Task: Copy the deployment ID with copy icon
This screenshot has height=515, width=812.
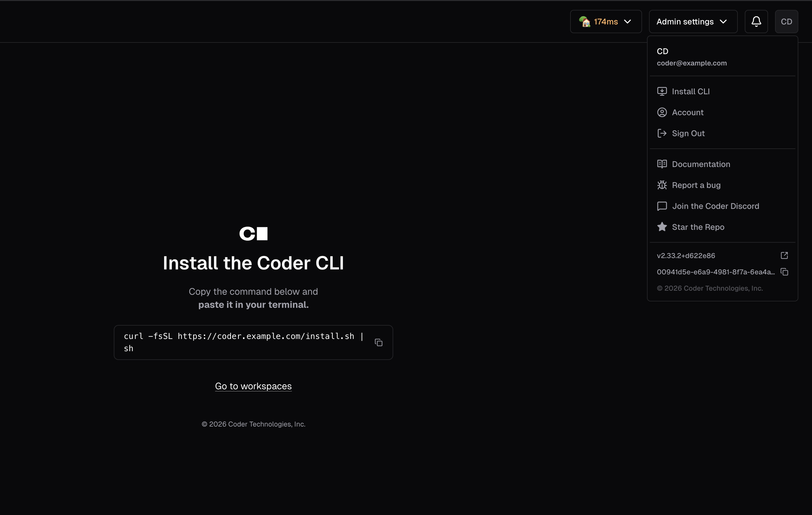Action: click(x=784, y=272)
